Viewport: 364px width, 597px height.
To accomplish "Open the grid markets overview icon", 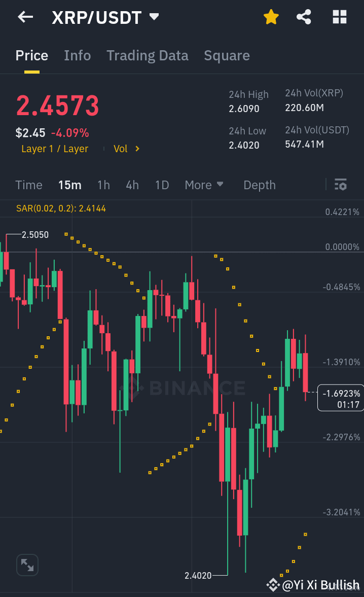I will (x=339, y=17).
